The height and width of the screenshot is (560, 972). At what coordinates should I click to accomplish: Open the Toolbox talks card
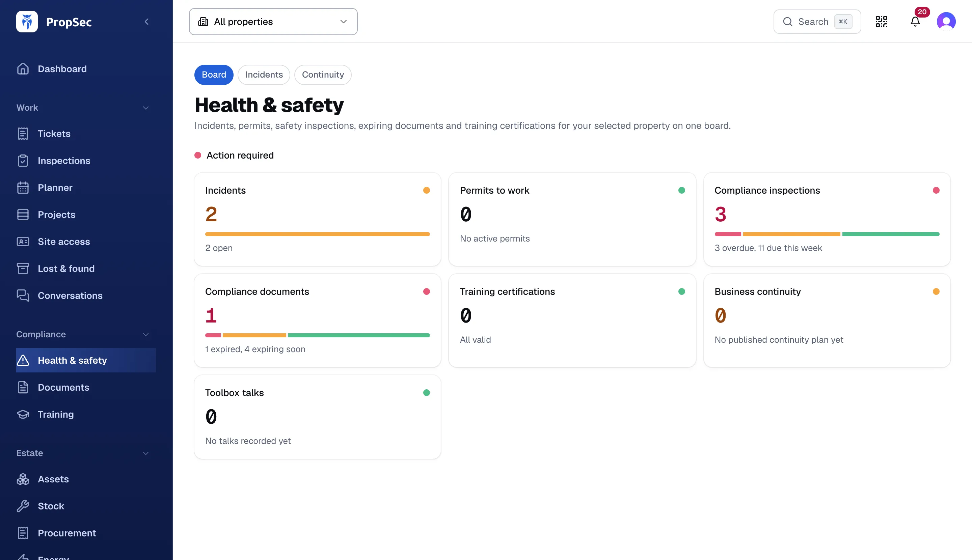[318, 417]
